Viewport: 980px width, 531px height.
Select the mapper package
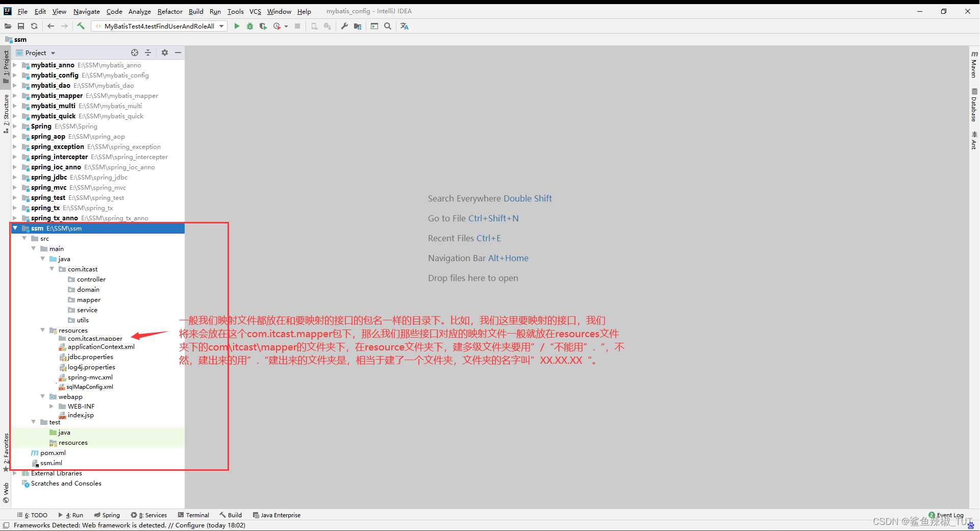click(x=88, y=299)
